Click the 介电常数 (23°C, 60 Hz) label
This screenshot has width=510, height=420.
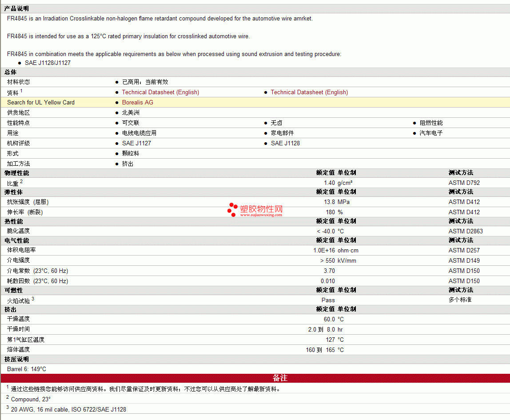[38, 271]
